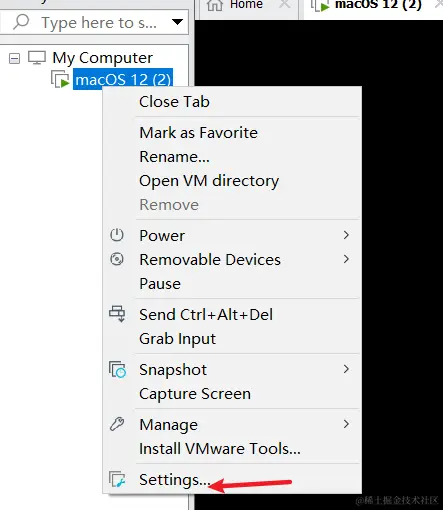The width and height of the screenshot is (443, 510).
Task: Expand the Power submenu arrow
Action: click(x=346, y=235)
